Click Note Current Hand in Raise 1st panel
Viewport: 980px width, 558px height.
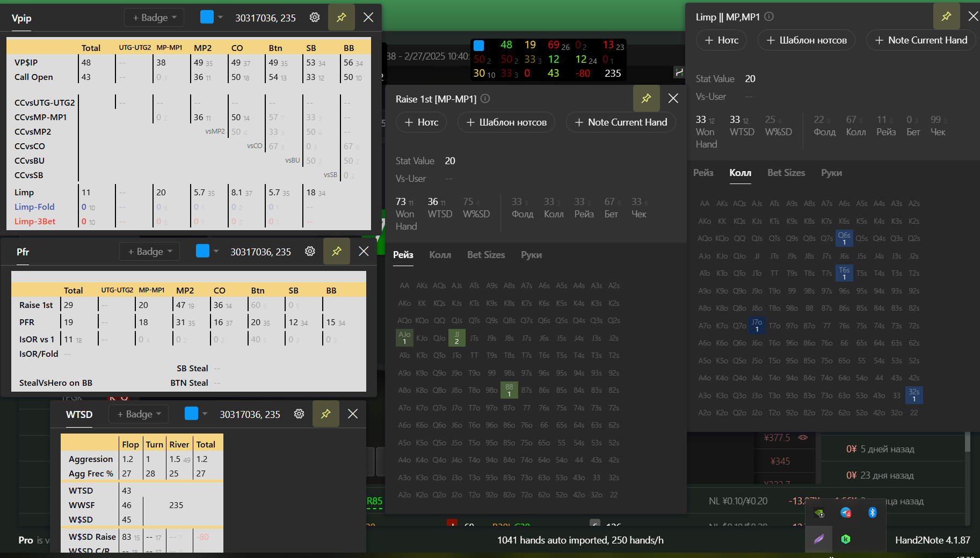coord(621,122)
